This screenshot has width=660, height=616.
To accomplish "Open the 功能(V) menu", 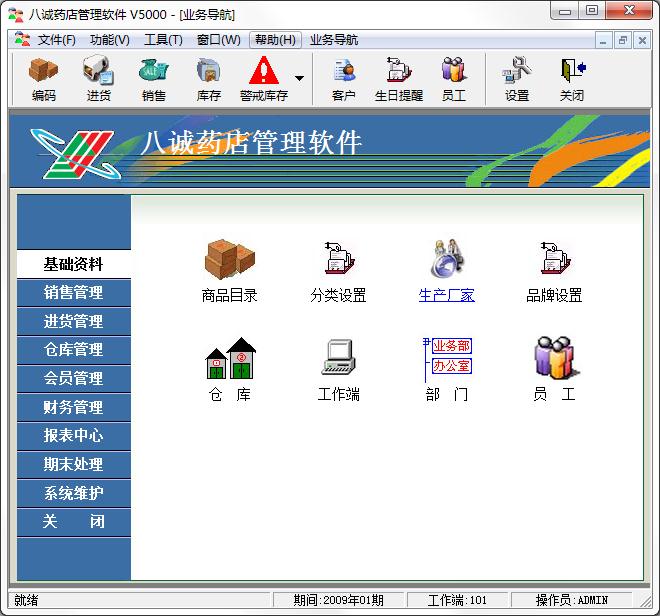I will 110,40.
